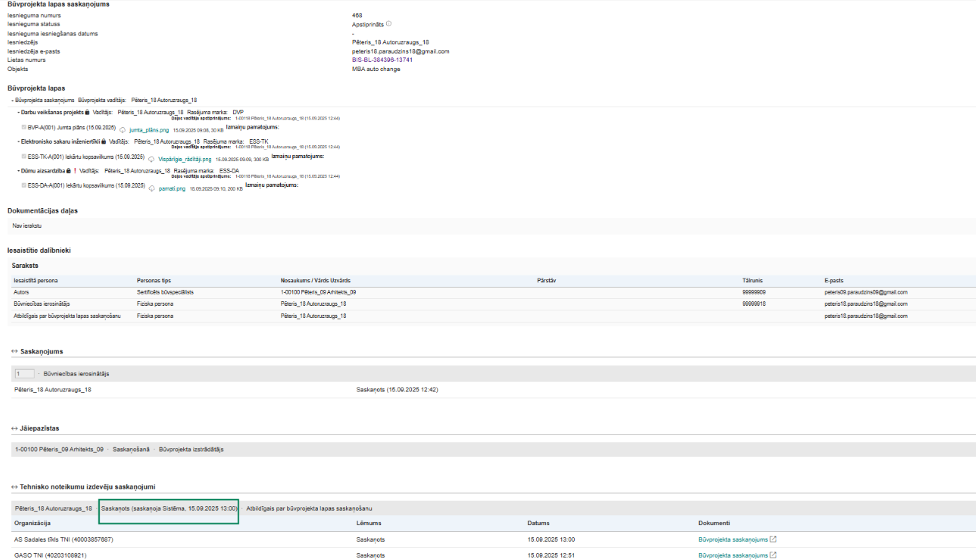Toggle checkbox for ESS-TK-A(001) Iekārtu kopsavilkums
Viewport: 976px width, 560px height.
click(x=24, y=157)
